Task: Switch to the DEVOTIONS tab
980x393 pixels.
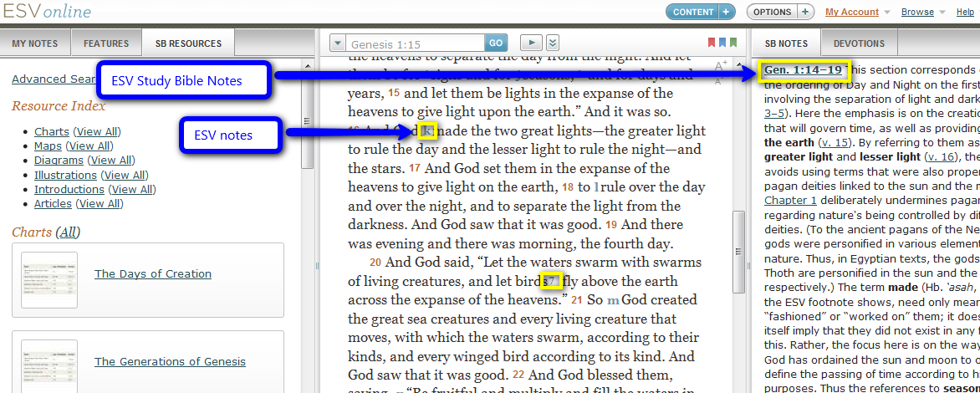Action: pyautogui.click(x=860, y=43)
